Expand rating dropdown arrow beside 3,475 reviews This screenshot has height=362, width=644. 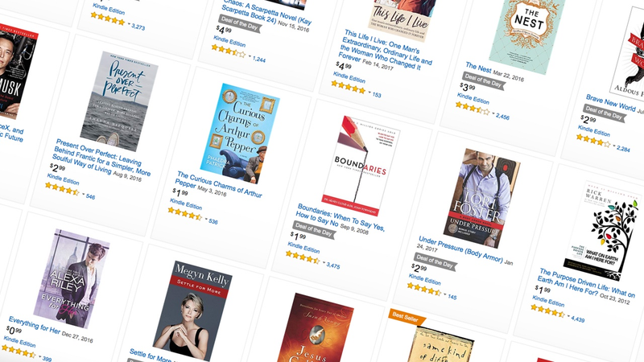pos(324,263)
